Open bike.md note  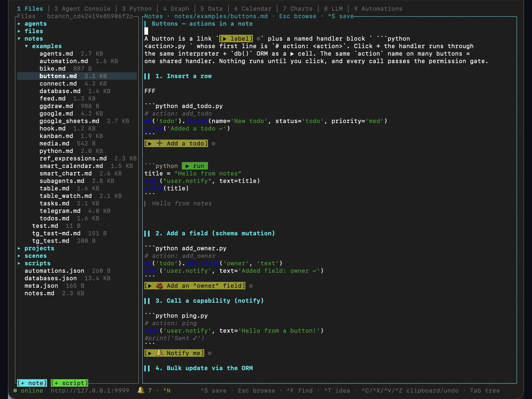(53, 69)
